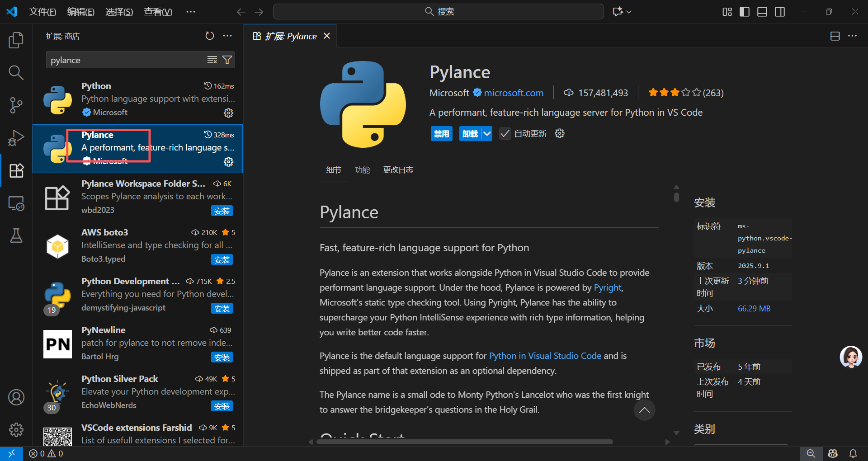Click the filter extensions funnel icon
868x461 pixels.
tap(227, 60)
